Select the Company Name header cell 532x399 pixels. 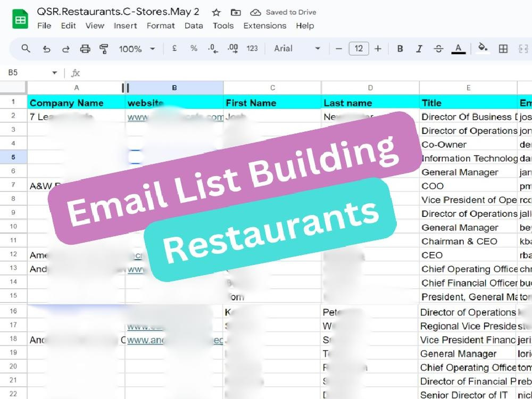coord(76,102)
